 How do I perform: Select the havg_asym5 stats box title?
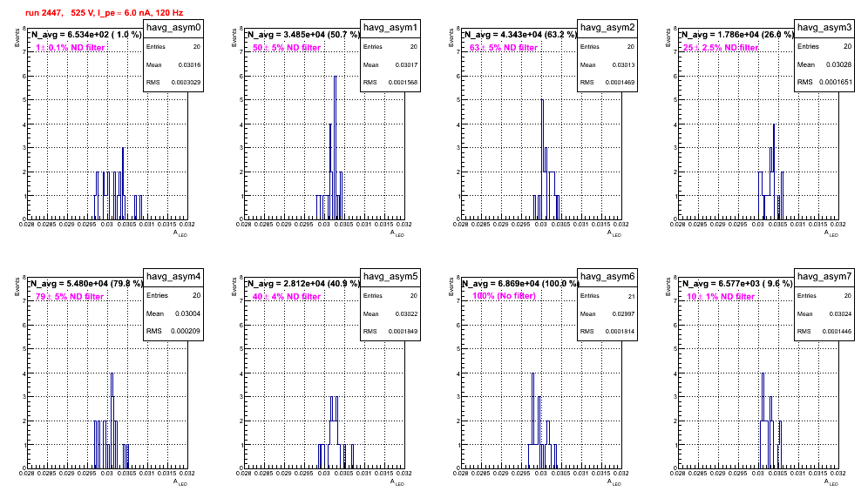tap(390, 277)
